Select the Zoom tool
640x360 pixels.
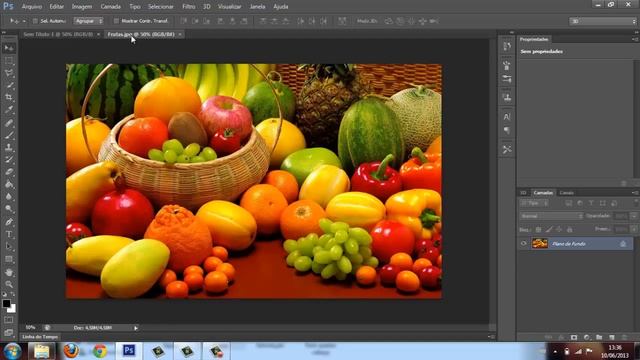tap(9, 284)
